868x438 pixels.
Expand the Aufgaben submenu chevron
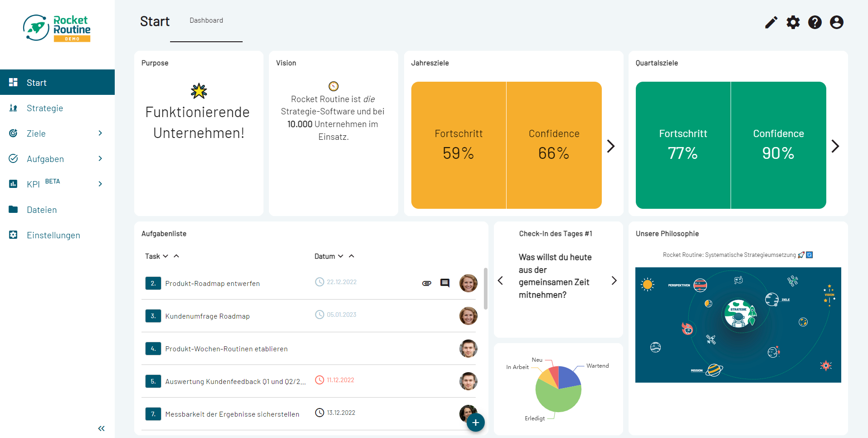coord(100,158)
